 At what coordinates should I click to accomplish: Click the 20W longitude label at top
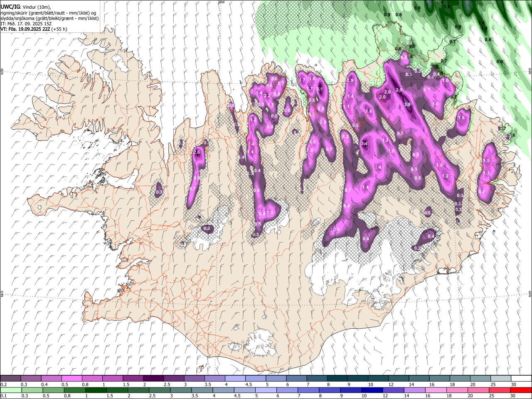[221, 2]
